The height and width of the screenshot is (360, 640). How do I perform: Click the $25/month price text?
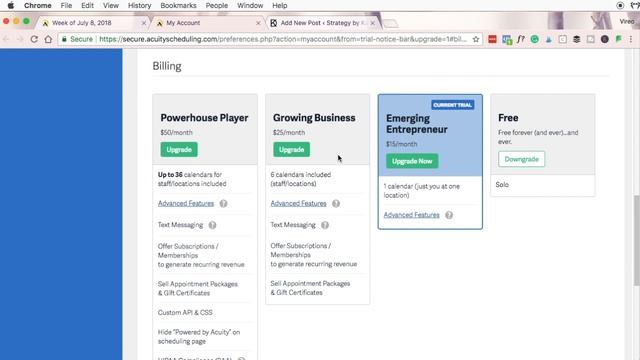[289, 133]
